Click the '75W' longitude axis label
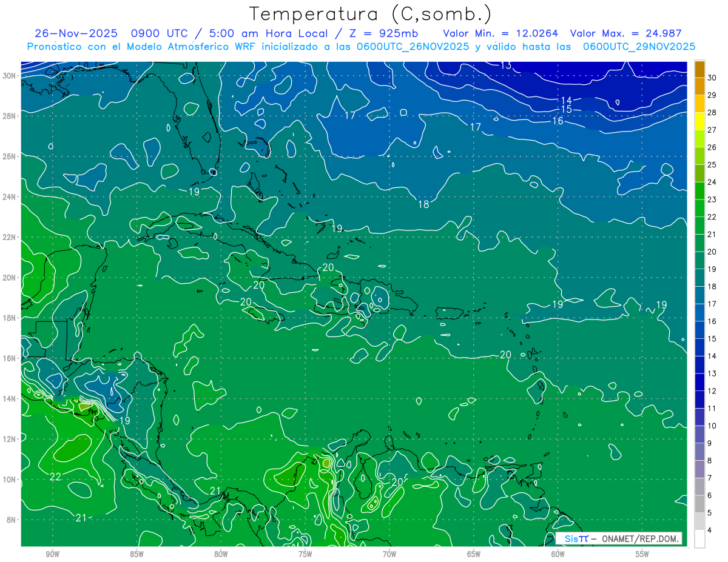The image size is (728, 562). (305, 555)
